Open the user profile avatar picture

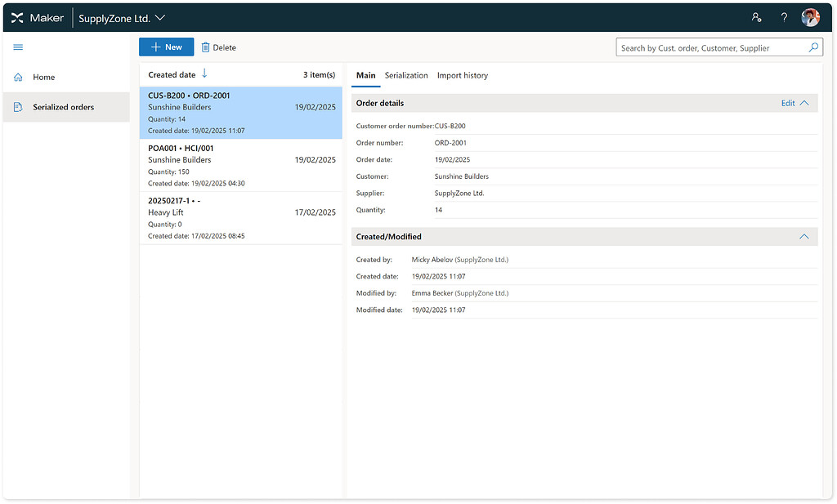(x=809, y=16)
